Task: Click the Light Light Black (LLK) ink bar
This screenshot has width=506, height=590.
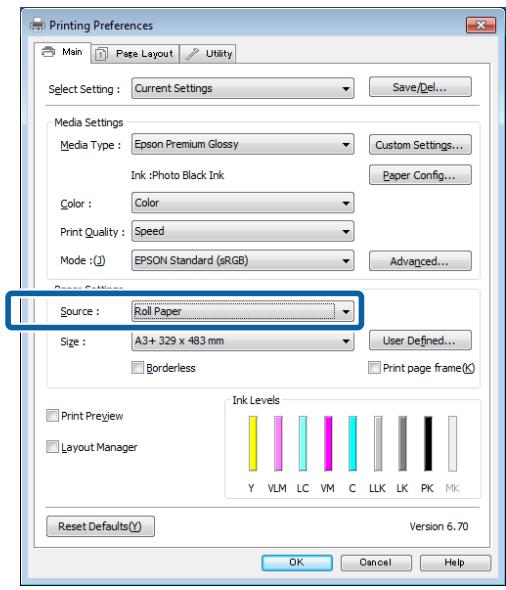Action: pos(378,444)
